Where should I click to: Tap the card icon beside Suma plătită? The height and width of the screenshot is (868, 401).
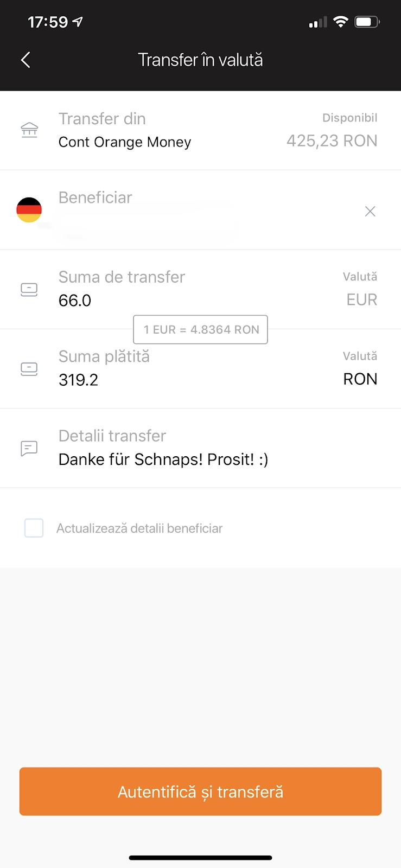[x=29, y=369]
